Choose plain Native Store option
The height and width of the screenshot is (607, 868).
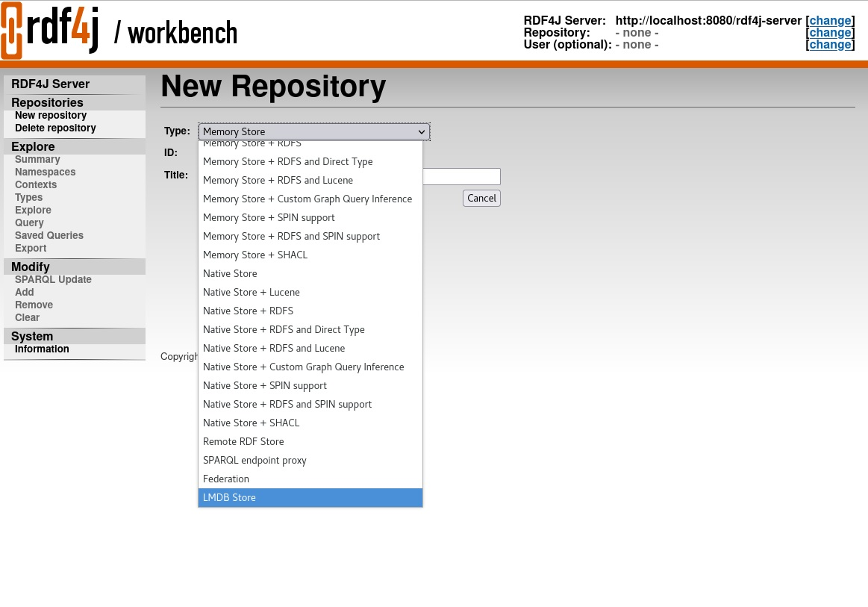click(310, 273)
